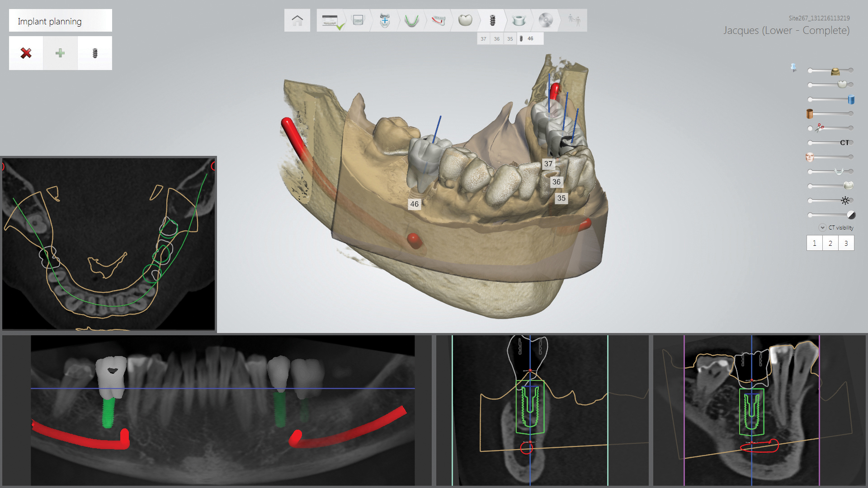
Task: Click the 36 tooth label in 3D view
Action: point(556,182)
